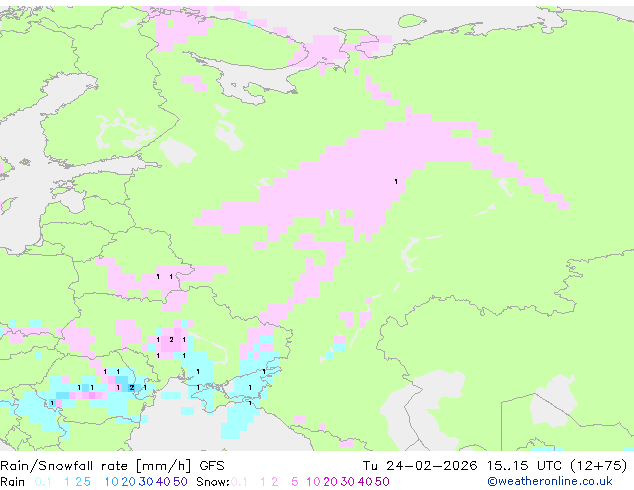Select the Rain legend value 30
This screenshot has height=490, width=634.
click(146, 482)
